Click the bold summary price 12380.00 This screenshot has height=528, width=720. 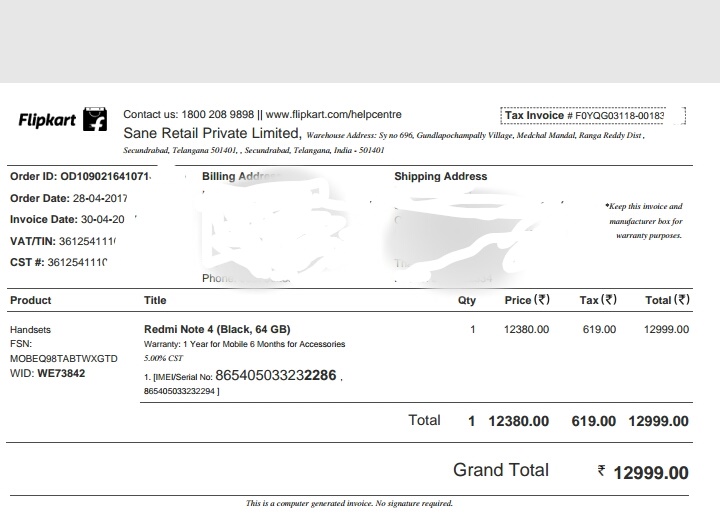pos(518,421)
